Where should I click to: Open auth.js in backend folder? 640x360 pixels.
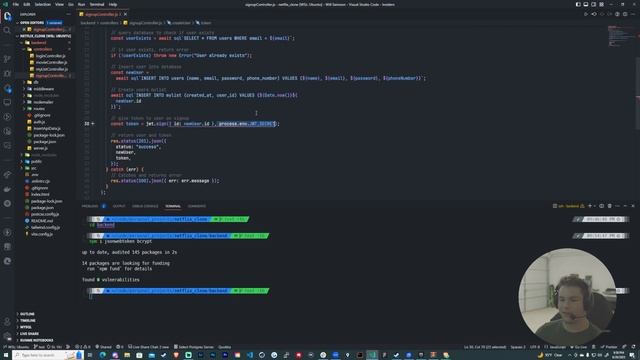pyautogui.click(x=39, y=122)
